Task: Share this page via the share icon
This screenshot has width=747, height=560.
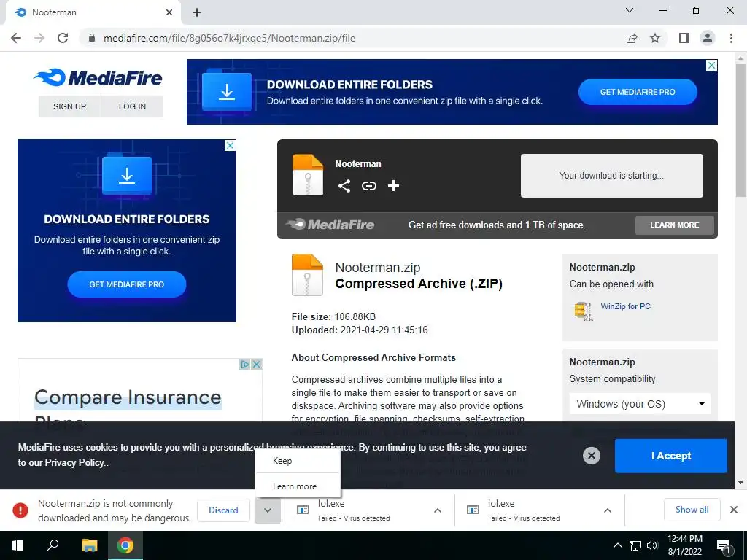Action: tap(632, 38)
